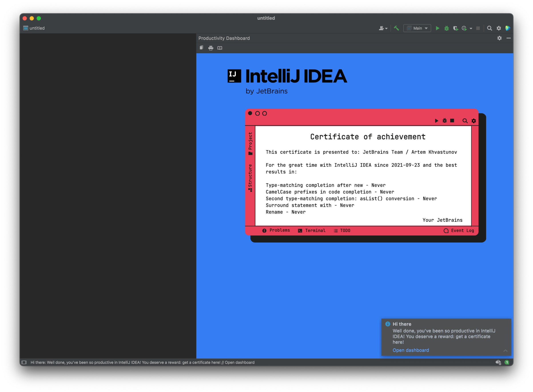The image size is (533, 392).
Task: Open Search Everywhere magnifier icon
Action: coord(489,28)
